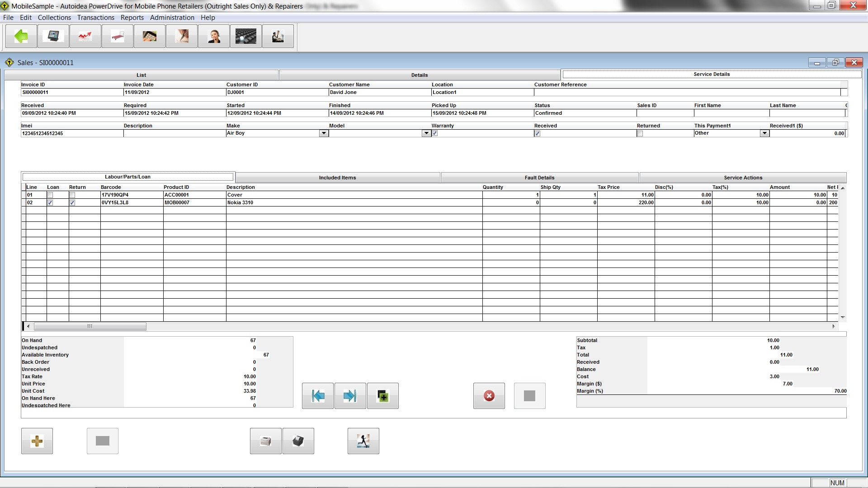Go to the first line item arrow button

pyautogui.click(x=318, y=396)
